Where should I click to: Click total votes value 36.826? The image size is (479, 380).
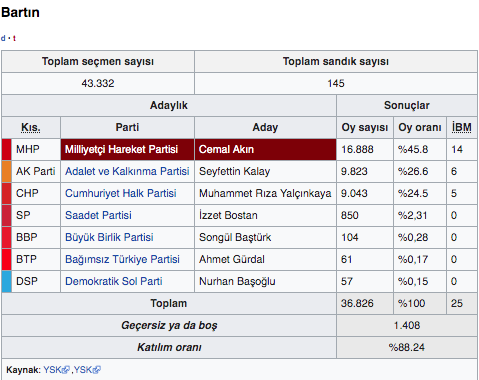click(x=357, y=303)
